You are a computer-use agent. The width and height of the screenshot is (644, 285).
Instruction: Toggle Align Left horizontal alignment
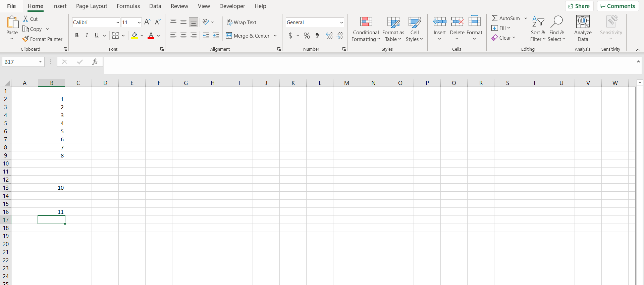click(x=173, y=36)
